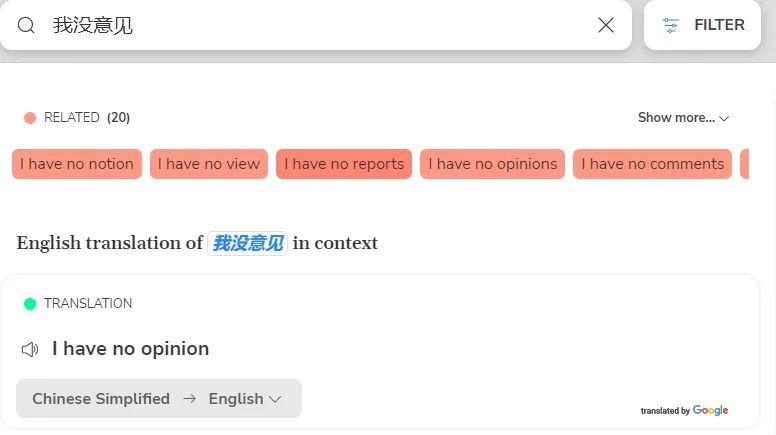Open the English target language dropdown
The width and height of the screenshot is (776, 435).
click(243, 399)
